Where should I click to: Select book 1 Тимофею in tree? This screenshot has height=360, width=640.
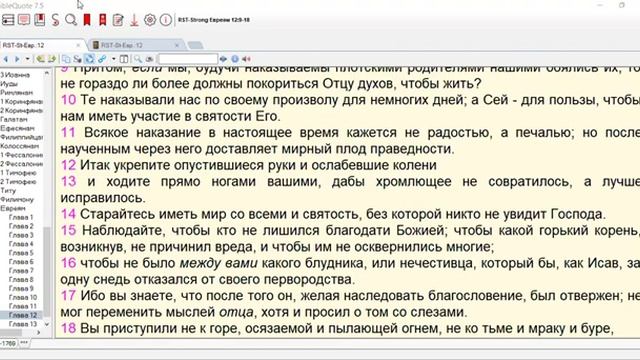18,173
